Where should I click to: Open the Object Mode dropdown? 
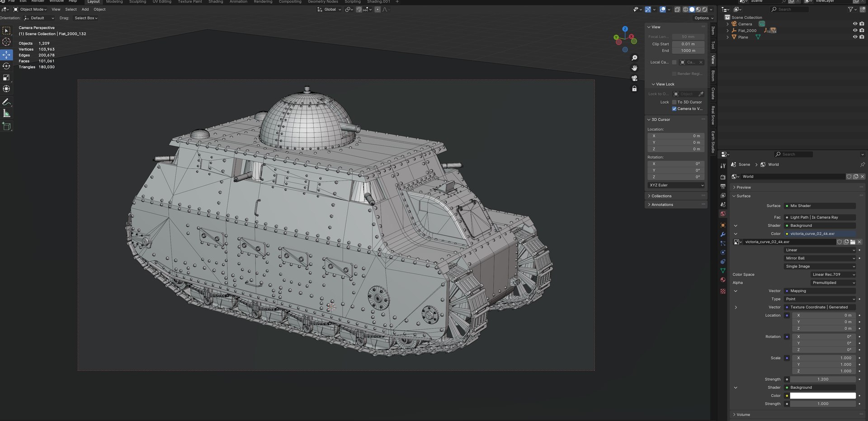(x=30, y=9)
